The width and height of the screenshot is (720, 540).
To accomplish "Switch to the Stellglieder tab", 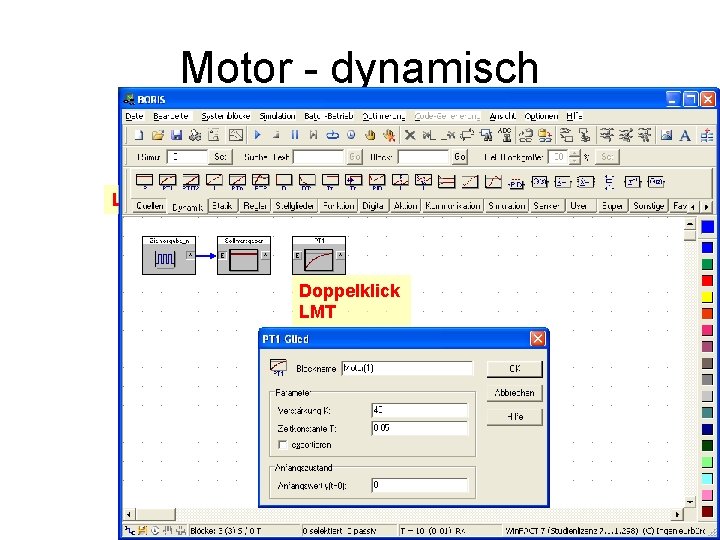I will tap(294, 206).
